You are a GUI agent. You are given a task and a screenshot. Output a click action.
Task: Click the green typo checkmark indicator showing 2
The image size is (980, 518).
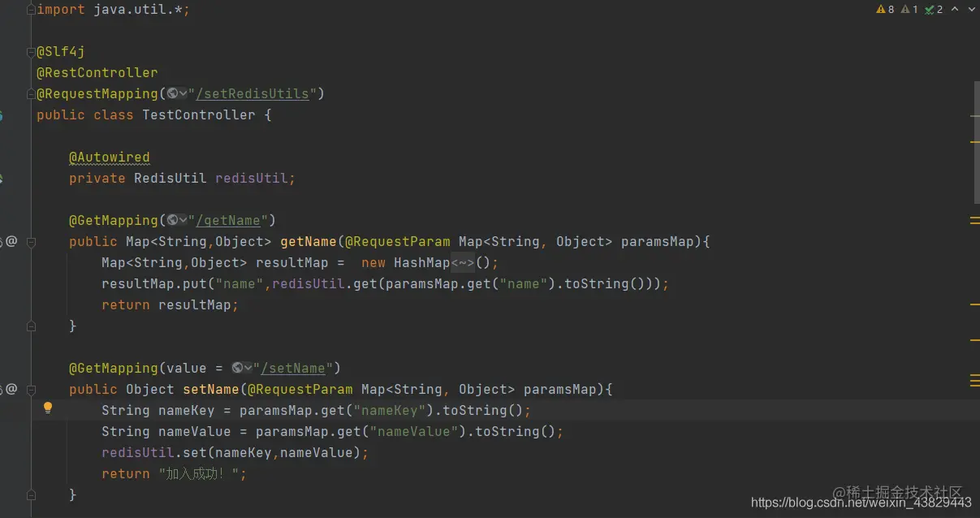pyautogui.click(x=934, y=10)
